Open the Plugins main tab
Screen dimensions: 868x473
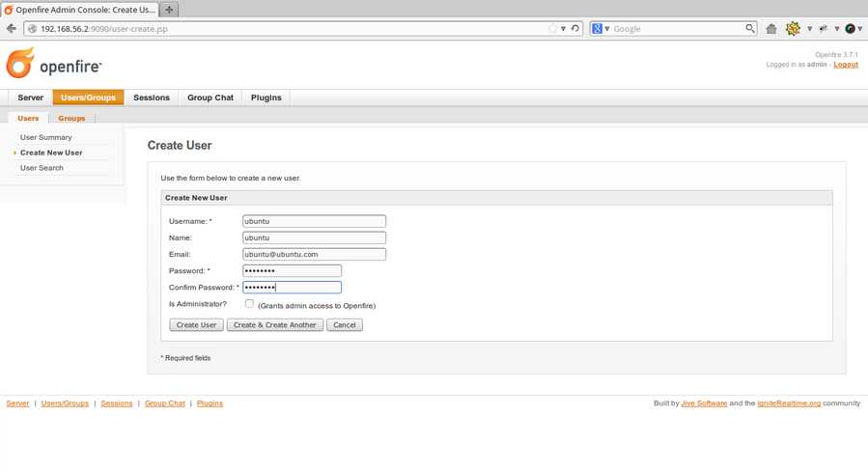click(x=266, y=97)
